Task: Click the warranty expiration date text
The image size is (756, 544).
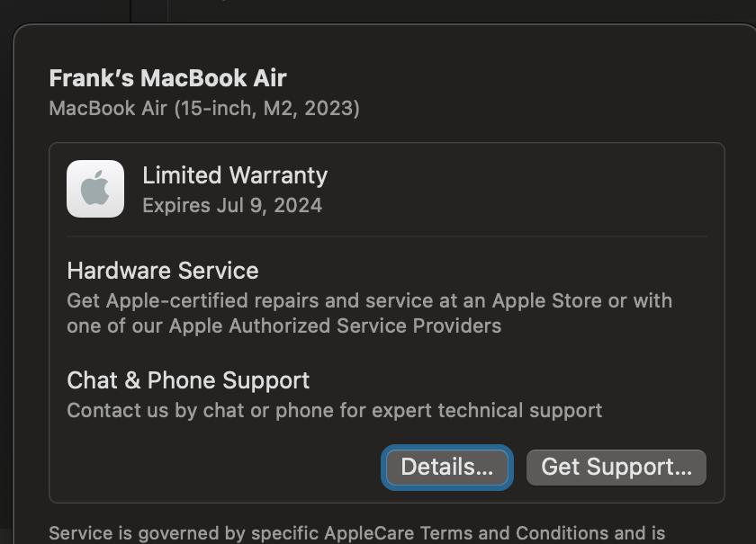Action: click(x=232, y=205)
